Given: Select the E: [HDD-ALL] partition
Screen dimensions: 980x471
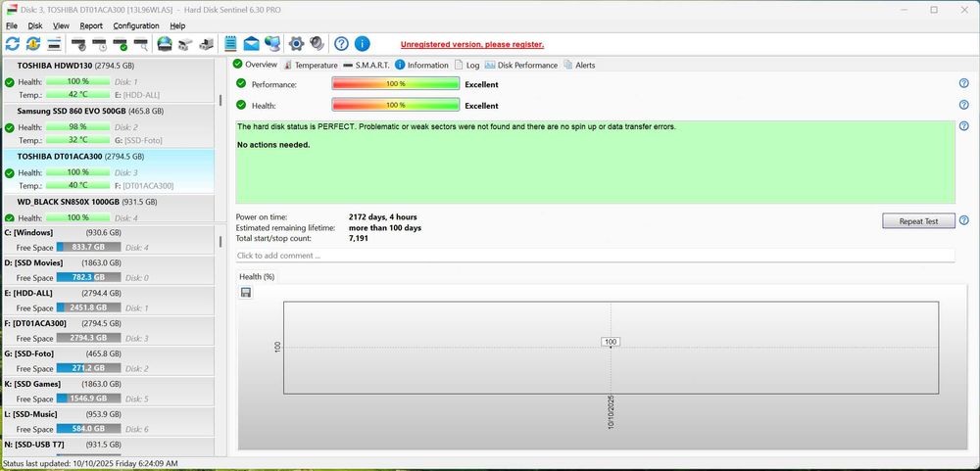Looking at the screenshot, I should [109, 300].
